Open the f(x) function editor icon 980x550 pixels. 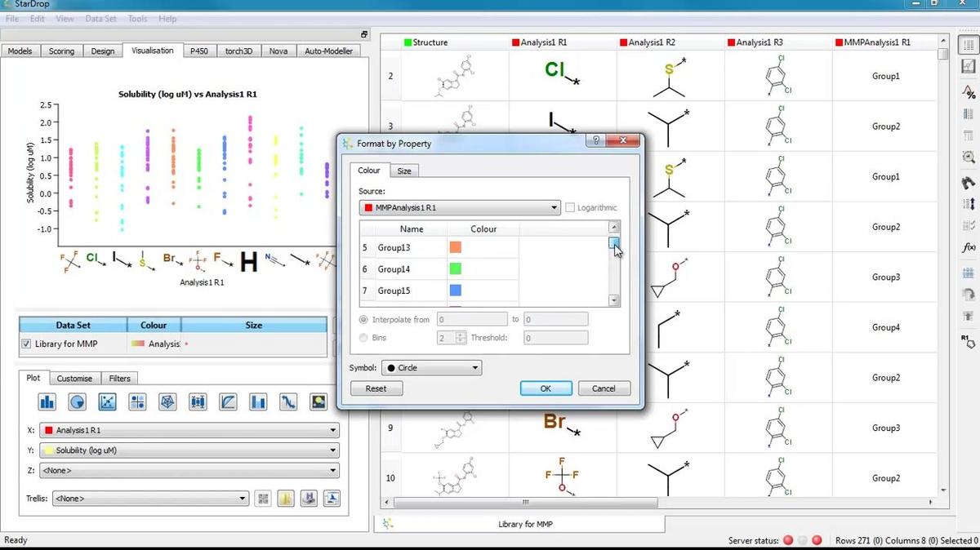pos(969,247)
